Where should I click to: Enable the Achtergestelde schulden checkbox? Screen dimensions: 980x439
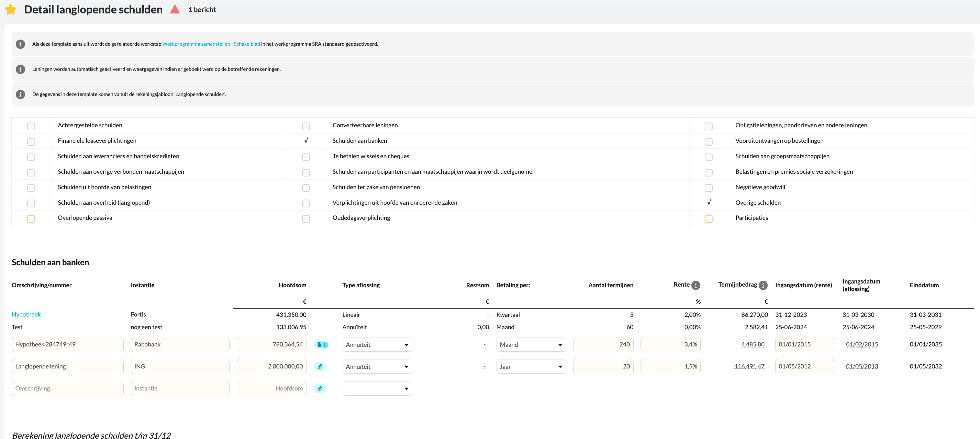click(31, 126)
